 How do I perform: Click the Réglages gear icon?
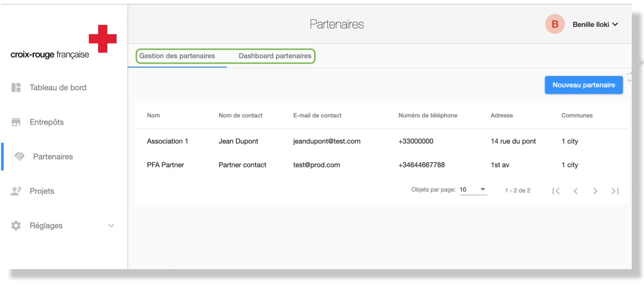[16, 226]
